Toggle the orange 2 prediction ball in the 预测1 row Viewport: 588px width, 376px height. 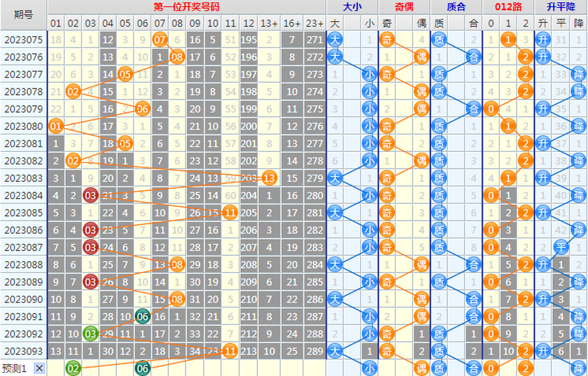pyautogui.click(x=525, y=368)
